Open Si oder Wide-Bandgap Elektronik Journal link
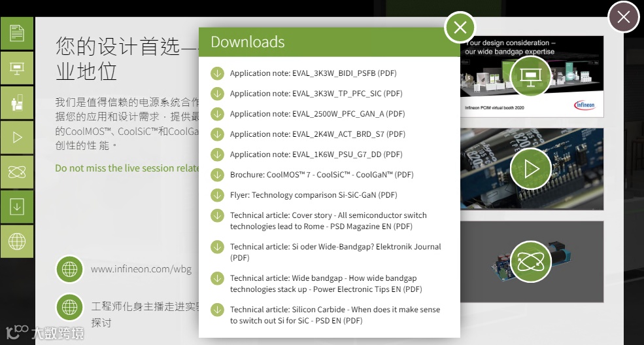The height and width of the screenshot is (345, 644). (x=335, y=252)
